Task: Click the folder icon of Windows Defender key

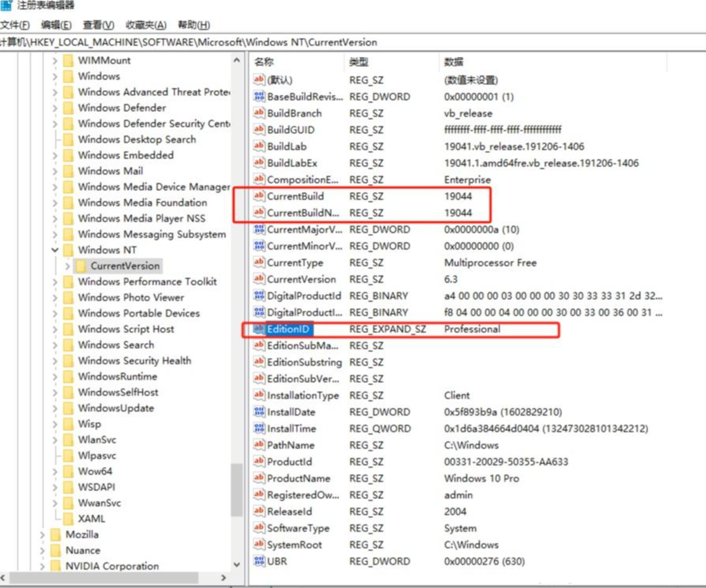Action: click(68, 107)
